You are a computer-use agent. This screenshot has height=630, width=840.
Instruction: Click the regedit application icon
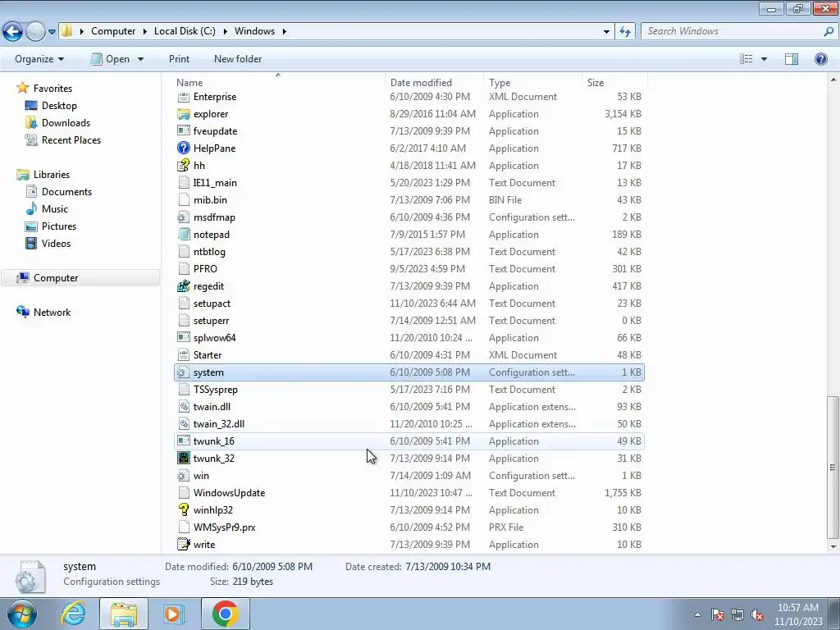pos(183,286)
